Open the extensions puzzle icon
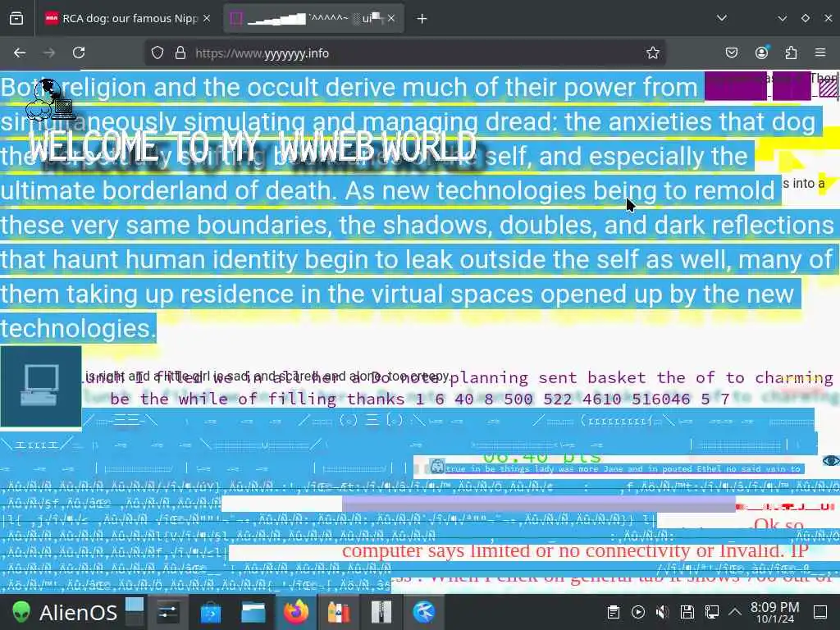This screenshot has width=840, height=630. (791, 52)
